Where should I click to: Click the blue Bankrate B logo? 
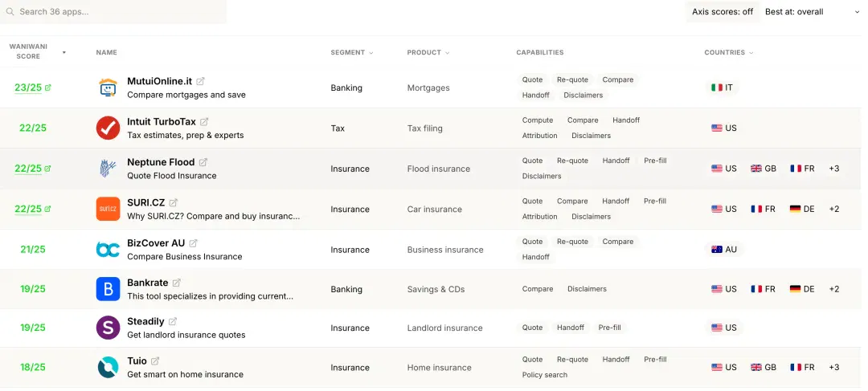pos(108,289)
